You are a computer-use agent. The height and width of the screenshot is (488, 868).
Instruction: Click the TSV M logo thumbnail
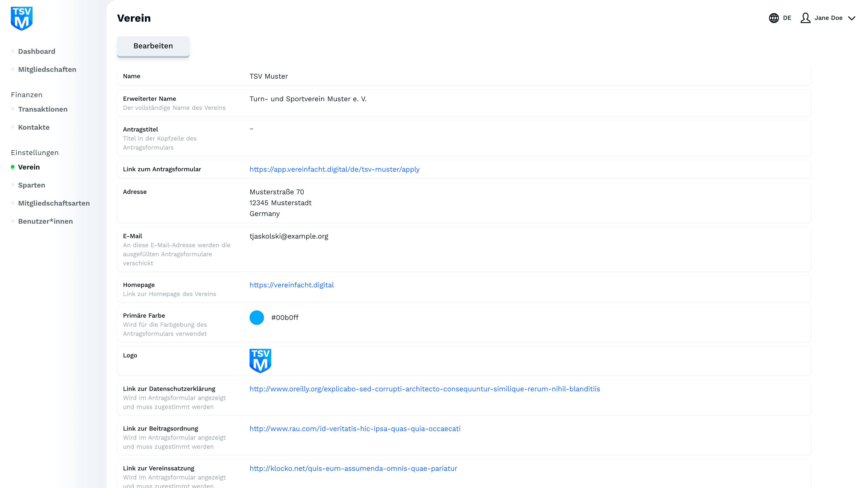[x=260, y=361]
